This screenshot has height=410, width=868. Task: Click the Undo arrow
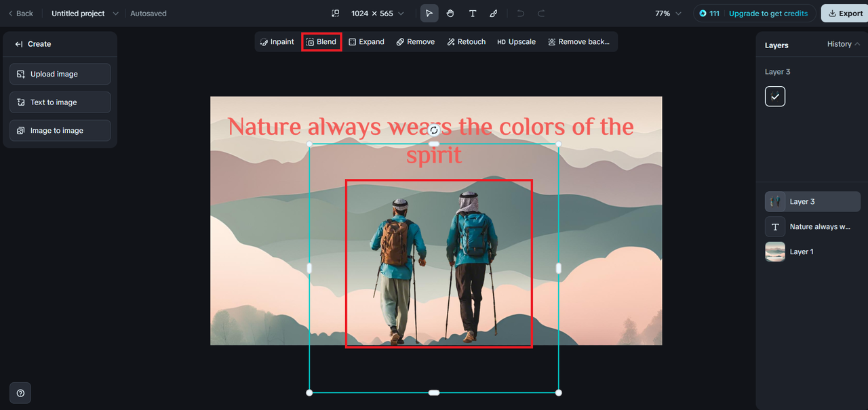[x=520, y=14]
